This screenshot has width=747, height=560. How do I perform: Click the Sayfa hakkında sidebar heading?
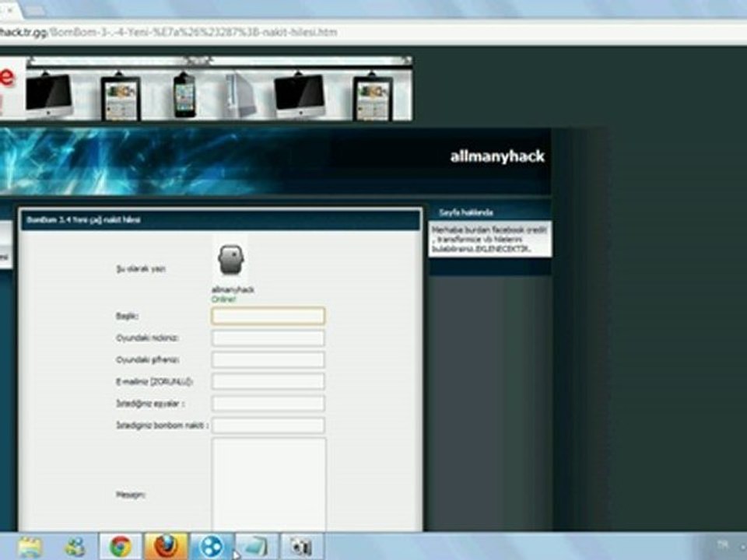[x=465, y=212]
